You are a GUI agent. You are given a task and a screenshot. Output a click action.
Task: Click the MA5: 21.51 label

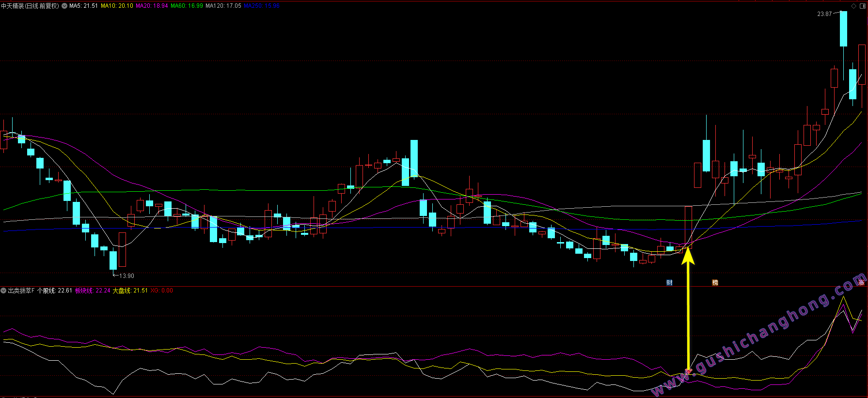(x=83, y=6)
